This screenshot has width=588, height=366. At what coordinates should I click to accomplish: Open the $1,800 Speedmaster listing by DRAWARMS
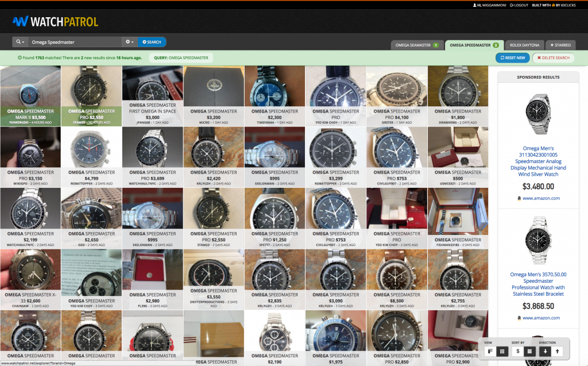coord(458,96)
